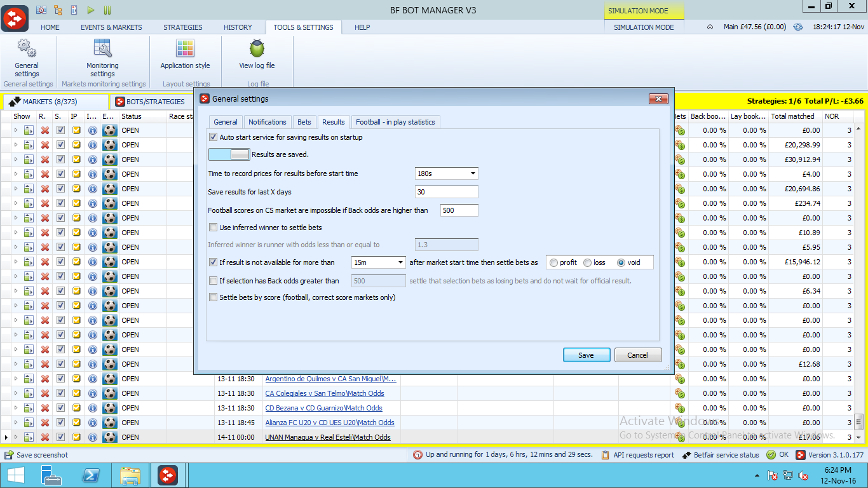Click the Save button in General settings
This screenshot has width=868, height=488.
coord(587,355)
